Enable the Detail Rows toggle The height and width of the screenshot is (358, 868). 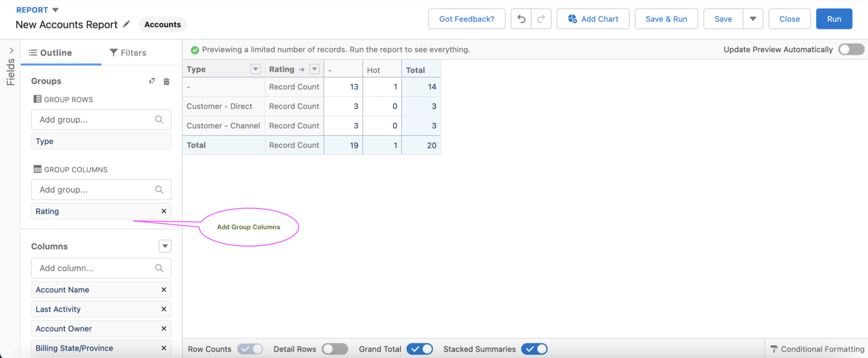pos(335,349)
